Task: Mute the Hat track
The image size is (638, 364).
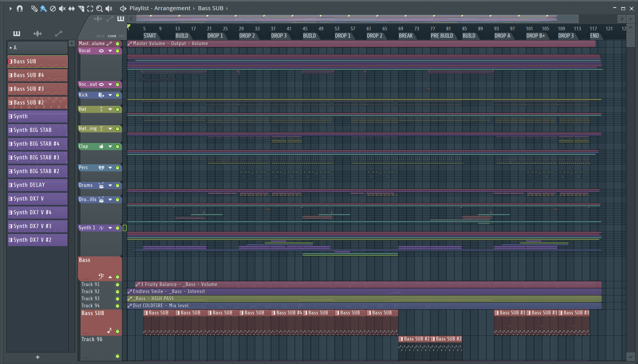Action: tap(117, 109)
